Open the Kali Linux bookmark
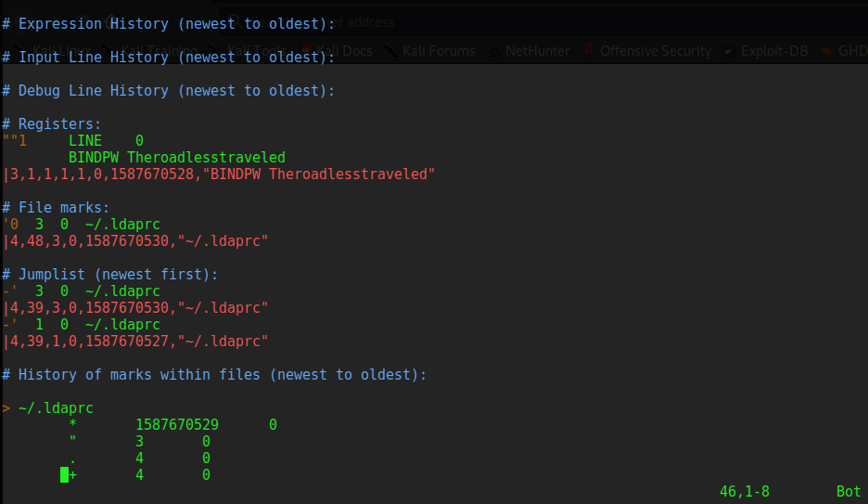This screenshot has width=868, height=504. [59, 51]
